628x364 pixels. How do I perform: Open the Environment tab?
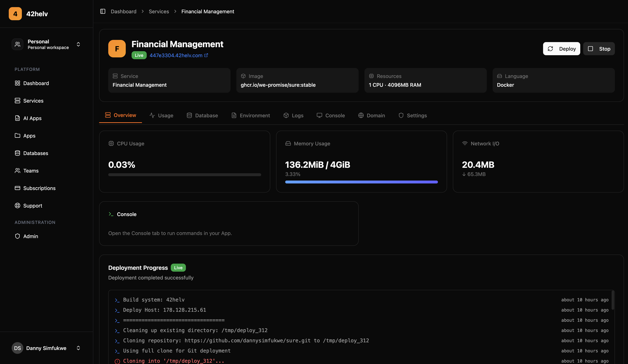(250, 115)
